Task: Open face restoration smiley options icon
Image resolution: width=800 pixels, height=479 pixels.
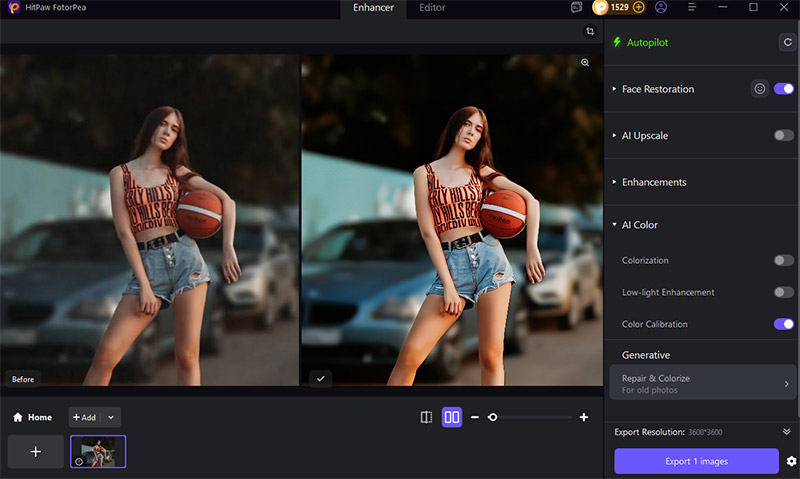Action: 760,89
